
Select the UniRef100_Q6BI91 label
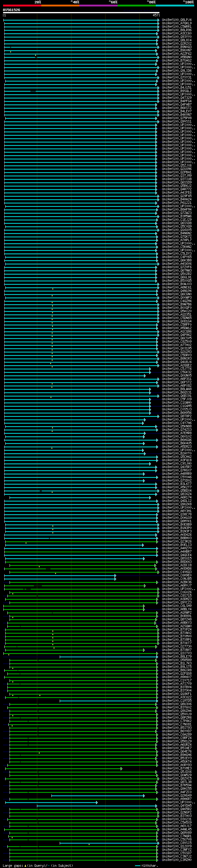pyautogui.click(x=177, y=396)
